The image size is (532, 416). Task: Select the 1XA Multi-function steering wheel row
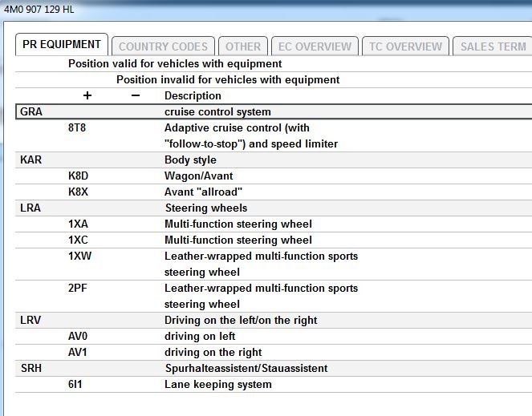point(238,224)
